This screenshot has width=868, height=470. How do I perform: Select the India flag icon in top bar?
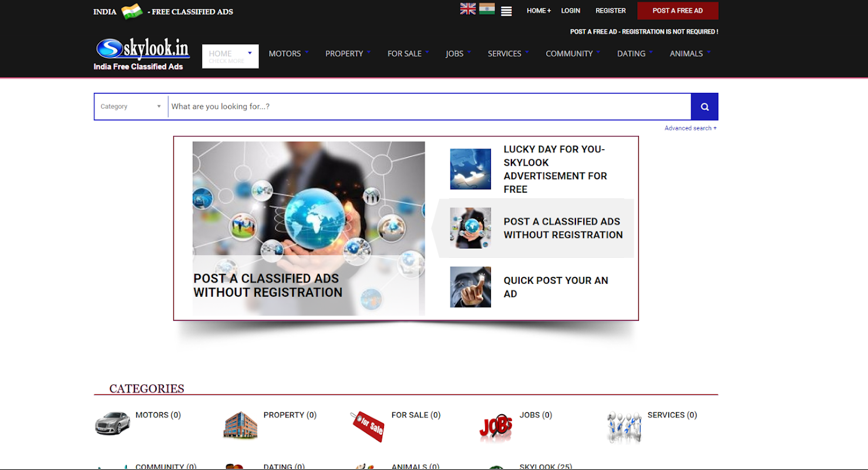(487, 9)
